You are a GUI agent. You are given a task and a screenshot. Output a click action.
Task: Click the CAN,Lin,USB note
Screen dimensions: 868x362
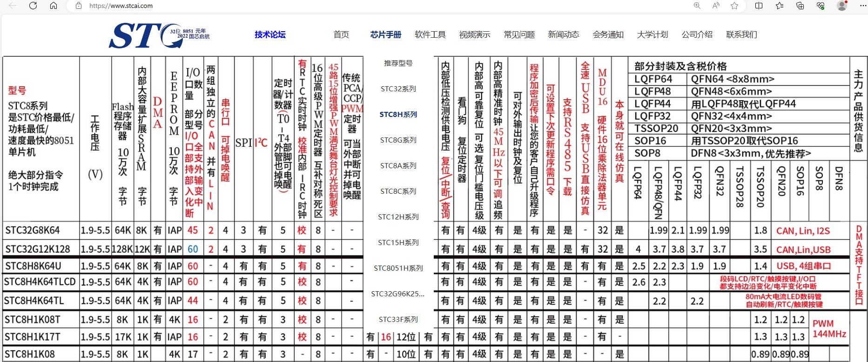coord(803,250)
